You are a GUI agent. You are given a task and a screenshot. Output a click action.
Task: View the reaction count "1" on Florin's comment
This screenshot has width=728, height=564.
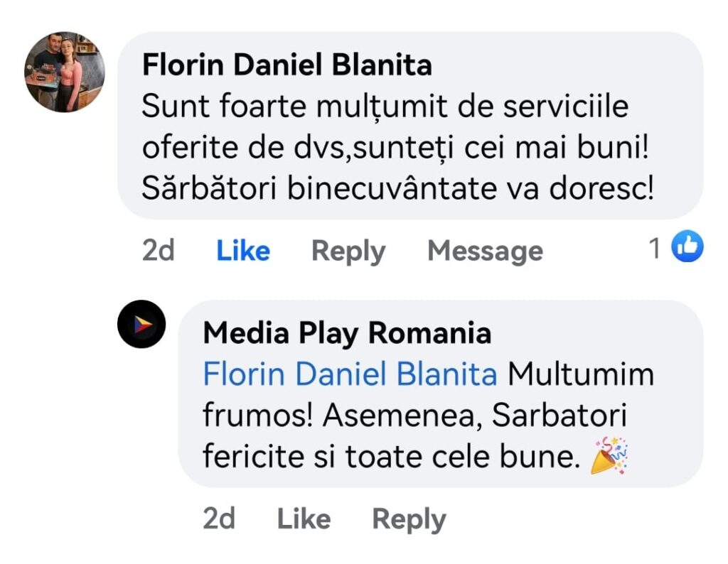pos(655,248)
